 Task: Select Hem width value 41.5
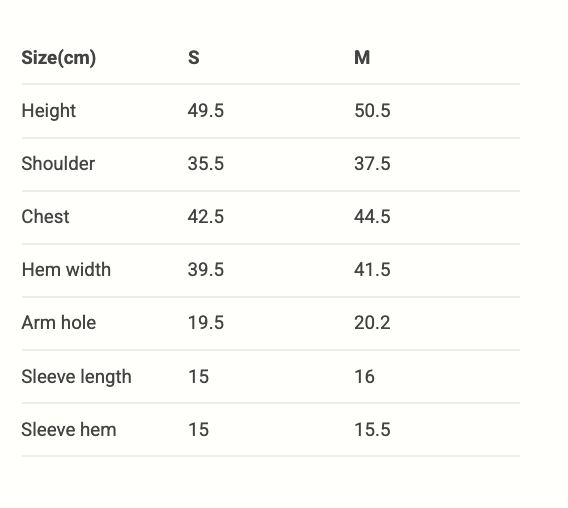[372, 270]
